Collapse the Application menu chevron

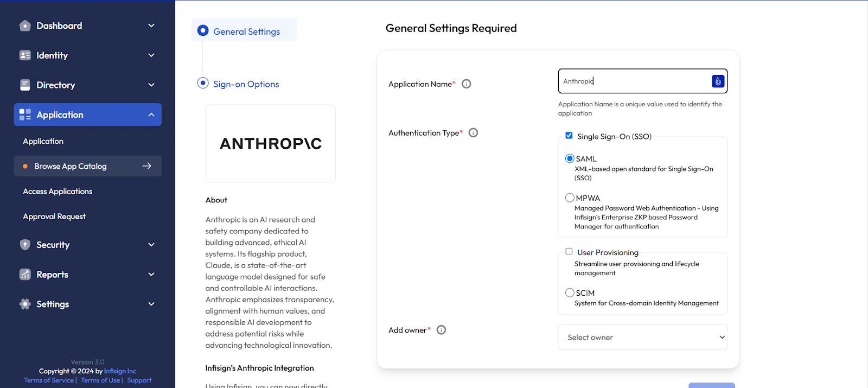tap(151, 115)
